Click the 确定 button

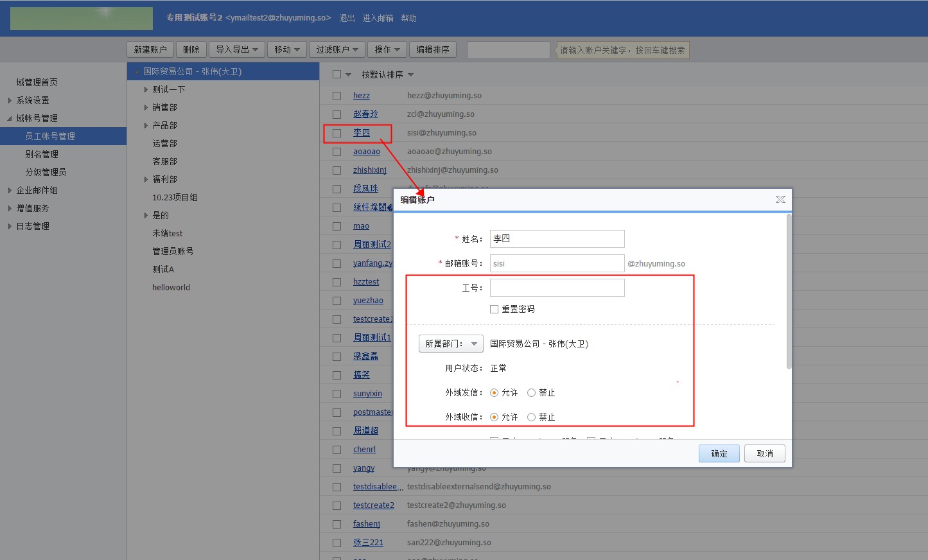[719, 453]
